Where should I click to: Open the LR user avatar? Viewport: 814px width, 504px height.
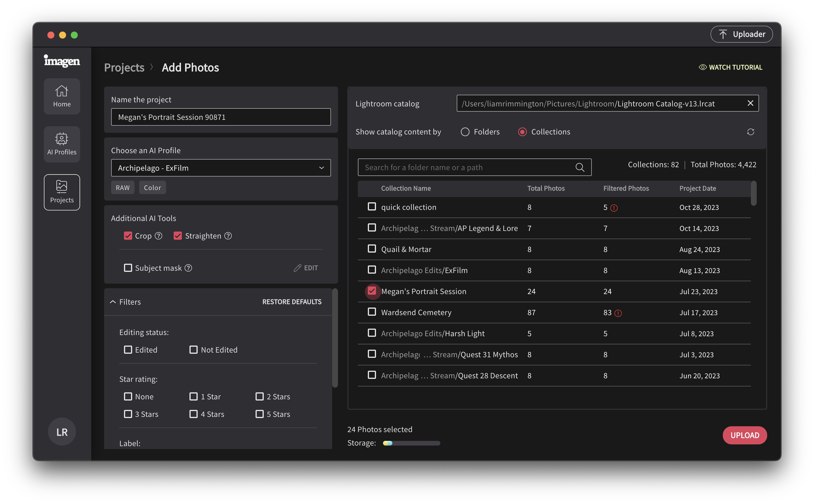pyautogui.click(x=62, y=432)
